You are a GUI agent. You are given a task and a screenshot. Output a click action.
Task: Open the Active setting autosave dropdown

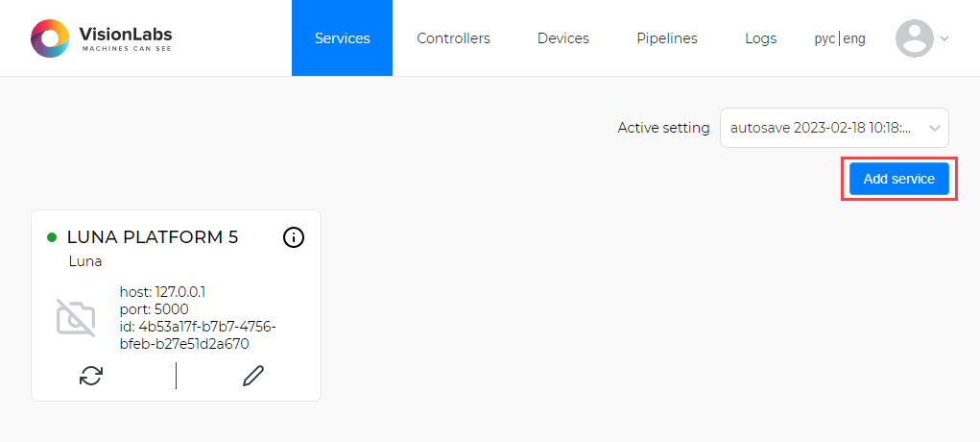(x=824, y=128)
